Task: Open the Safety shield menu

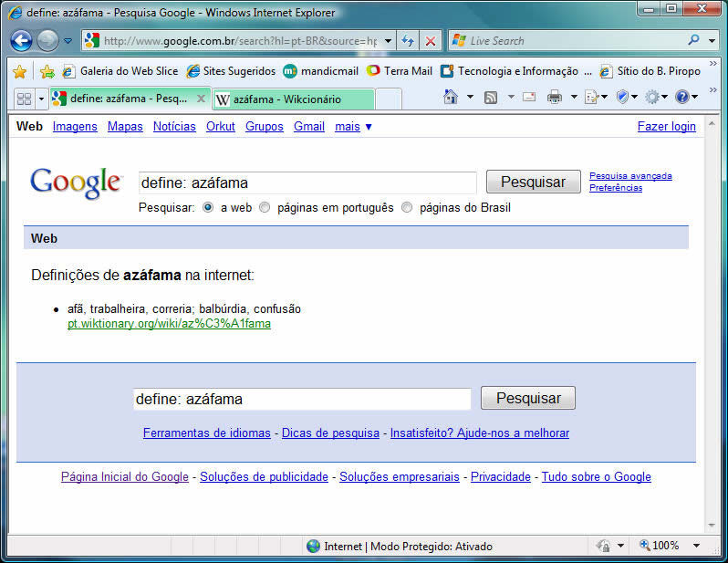Action: tap(627, 97)
